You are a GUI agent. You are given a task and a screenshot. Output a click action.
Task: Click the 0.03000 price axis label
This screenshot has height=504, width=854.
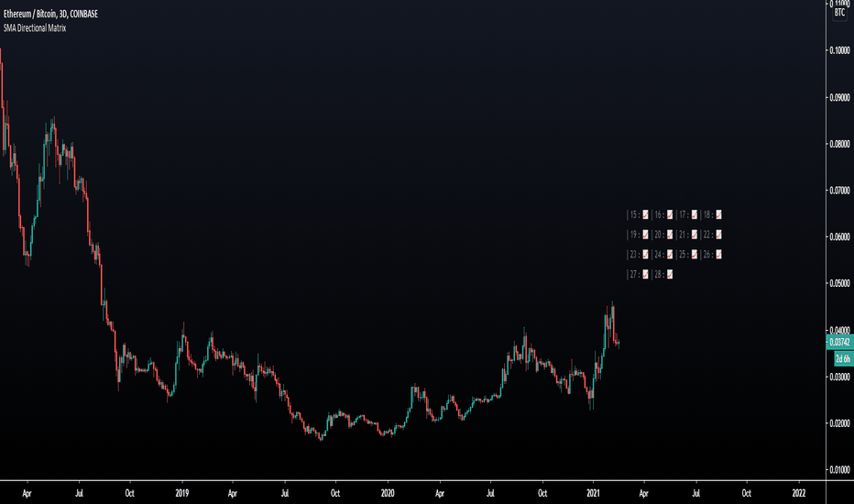point(839,377)
